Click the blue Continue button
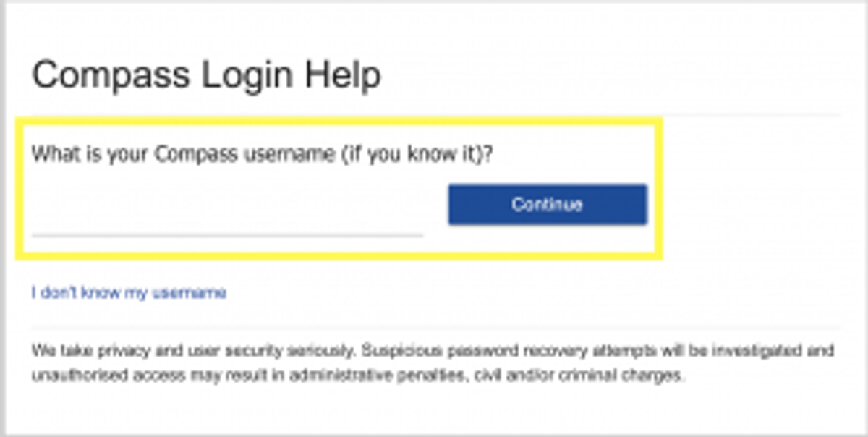Image resolution: width=868 pixels, height=437 pixels. pos(548,204)
